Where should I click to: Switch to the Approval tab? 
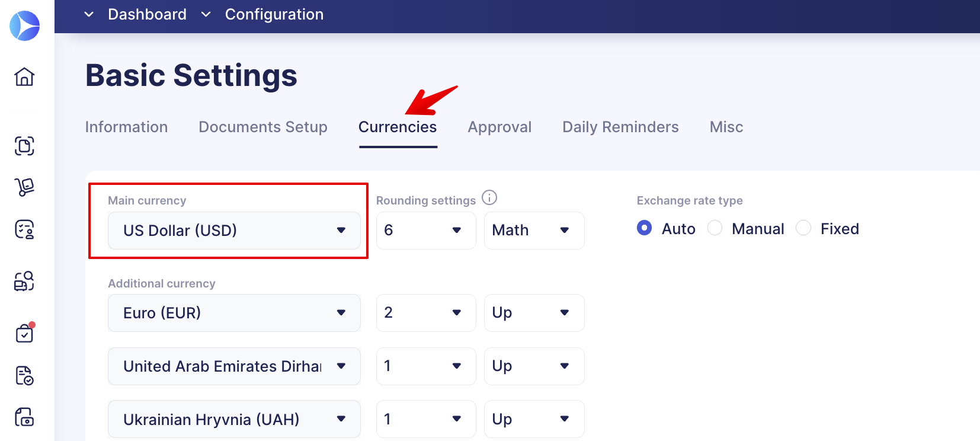tap(499, 127)
